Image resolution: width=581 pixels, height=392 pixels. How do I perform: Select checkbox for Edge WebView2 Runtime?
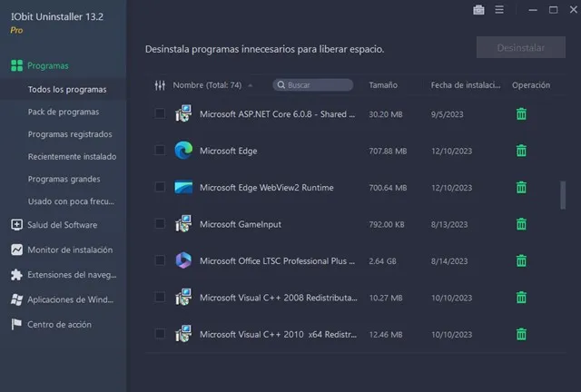click(160, 187)
